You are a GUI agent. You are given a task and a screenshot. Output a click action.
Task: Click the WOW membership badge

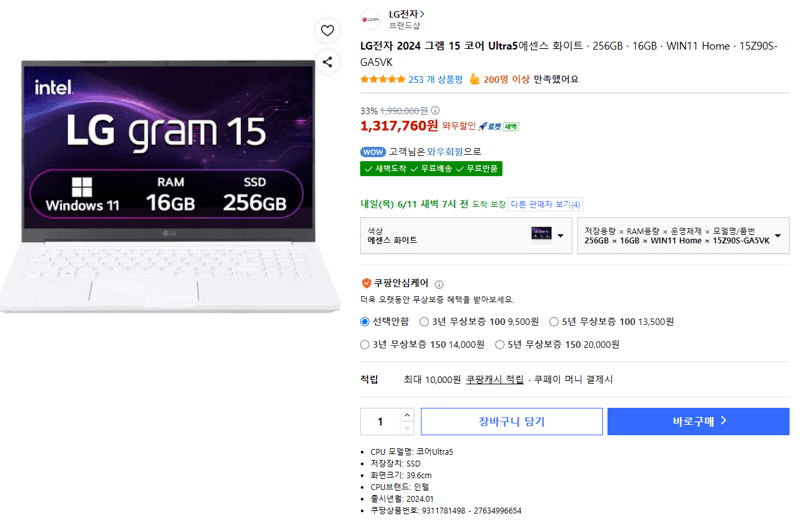(373, 152)
